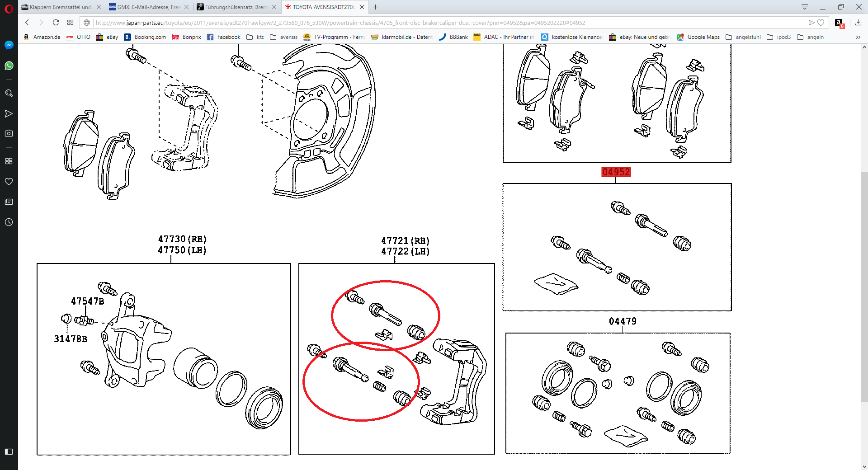
Task: Show more bookmarks with the chevron
Action: (x=858, y=37)
